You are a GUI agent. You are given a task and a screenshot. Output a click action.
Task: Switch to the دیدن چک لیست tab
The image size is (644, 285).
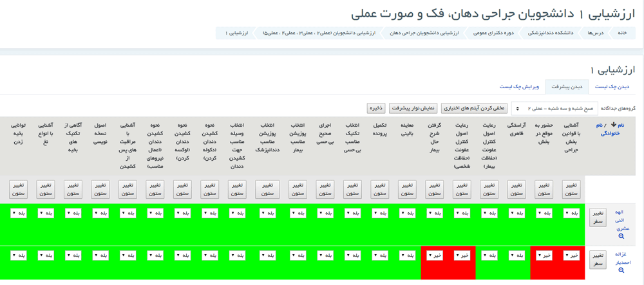tap(612, 86)
